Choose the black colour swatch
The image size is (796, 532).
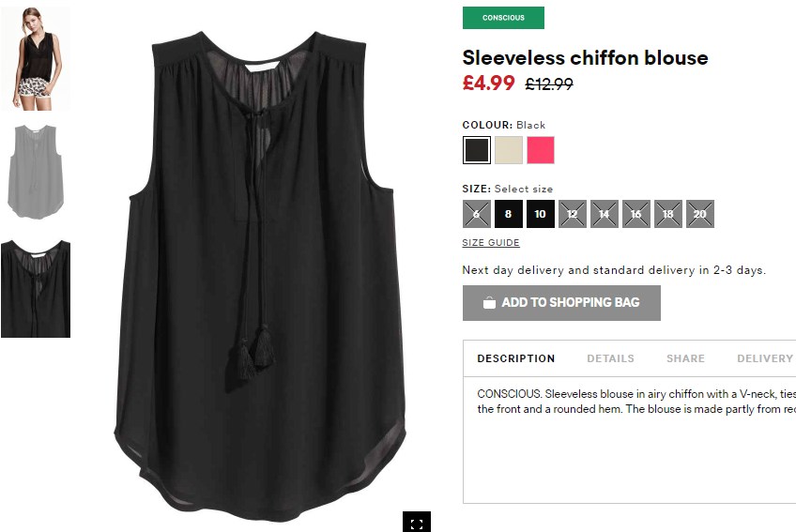click(477, 150)
